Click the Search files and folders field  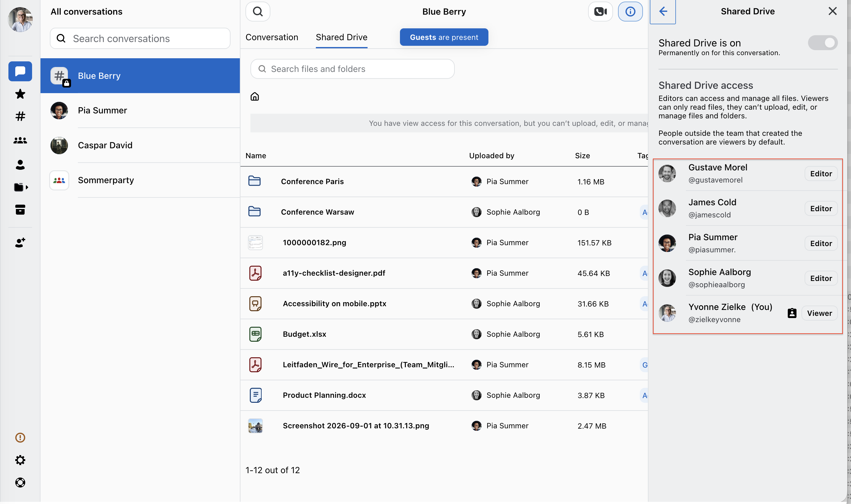click(352, 69)
